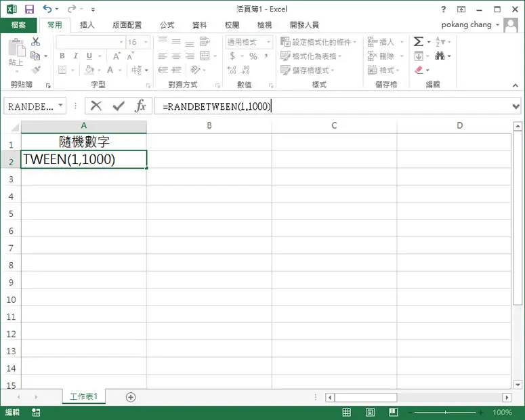Screen dimensions: 525x420
Task: Cancel formula entry with the X icon
Action: pos(96,106)
